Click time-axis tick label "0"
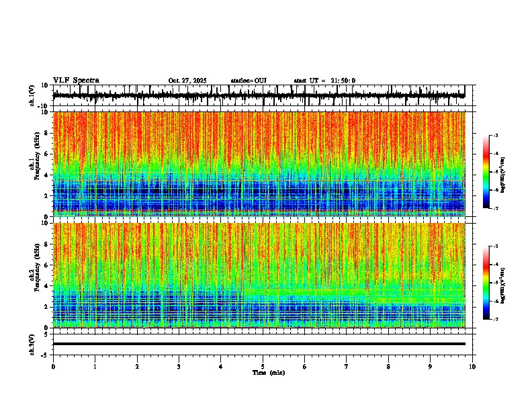Viewport: 532px width, 411px height. click(x=53, y=367)
